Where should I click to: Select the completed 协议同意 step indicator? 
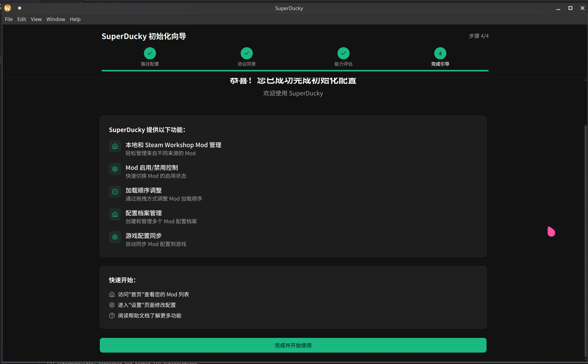coord(247,53)
